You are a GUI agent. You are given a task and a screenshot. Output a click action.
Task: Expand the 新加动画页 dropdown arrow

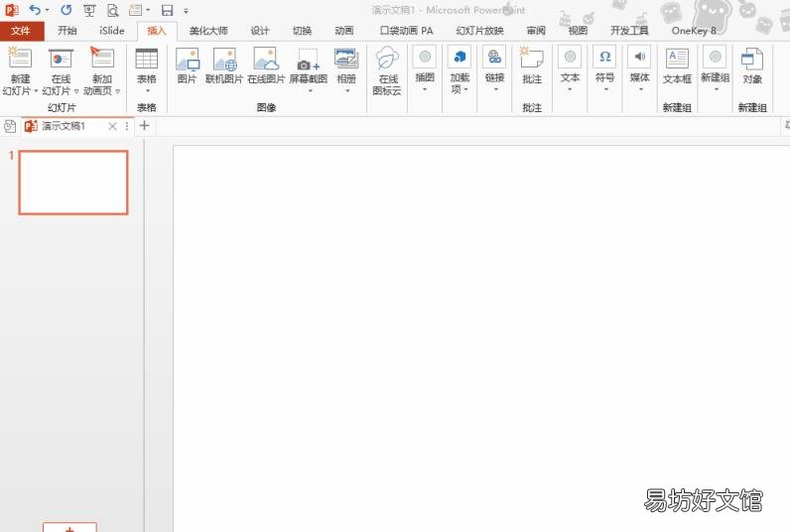(x=118, y=91)
